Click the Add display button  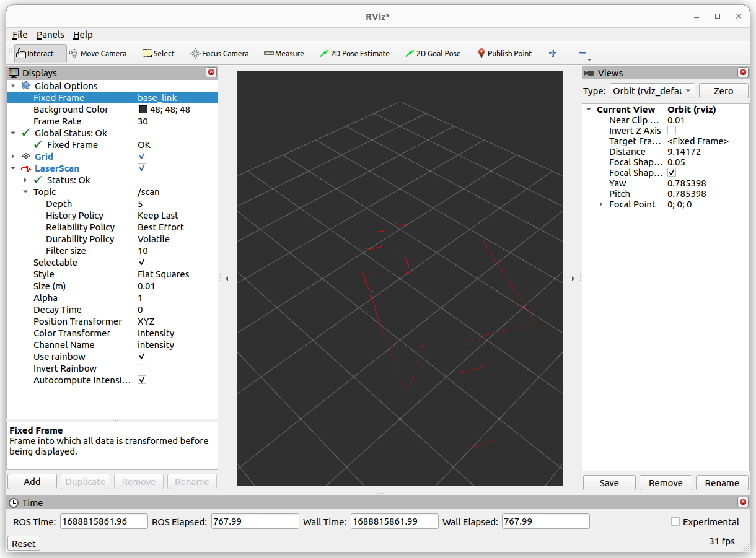click(32, 482)
